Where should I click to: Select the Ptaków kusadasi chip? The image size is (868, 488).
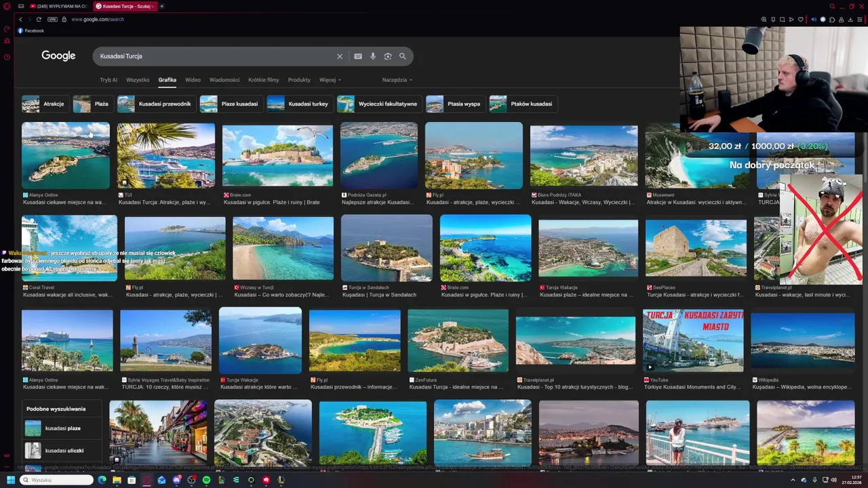click(523, 104)
